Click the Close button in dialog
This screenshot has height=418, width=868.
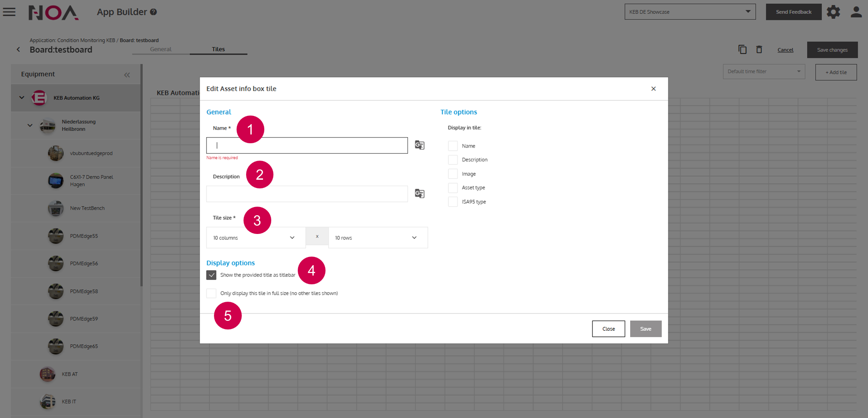pos(608,329)
